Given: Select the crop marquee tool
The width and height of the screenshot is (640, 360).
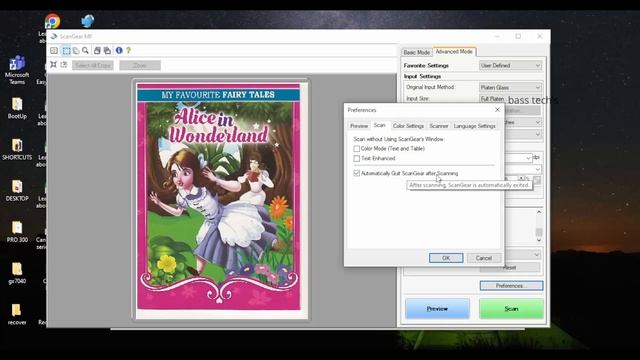Looking at the screenshot, I should [x=66, y=51].
